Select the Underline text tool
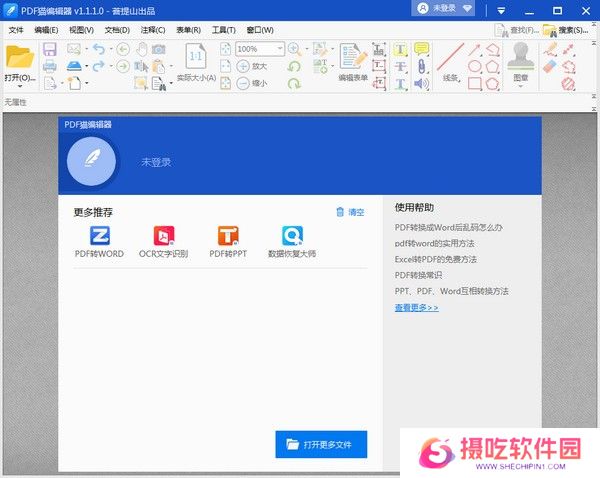600x478 pixels. (x=400, y=83)
